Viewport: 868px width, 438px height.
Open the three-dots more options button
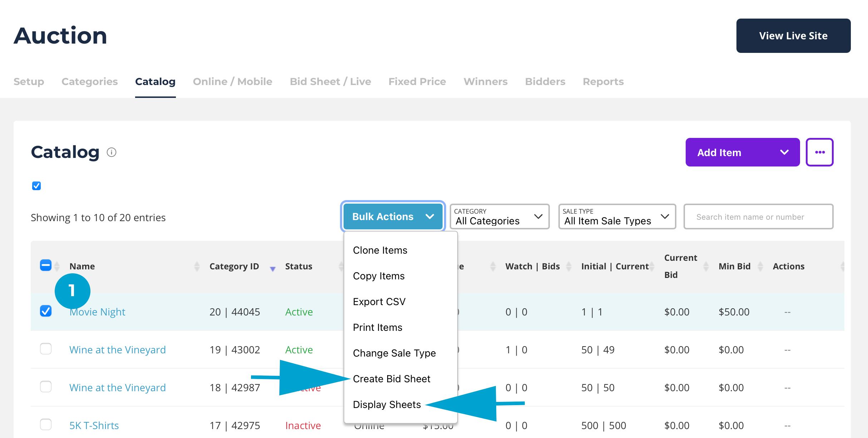click(819, 153)
